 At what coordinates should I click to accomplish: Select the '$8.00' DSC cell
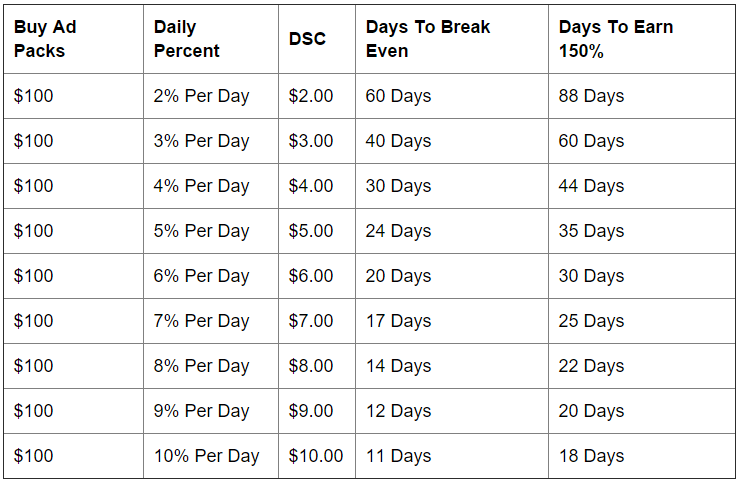(311, 366)
